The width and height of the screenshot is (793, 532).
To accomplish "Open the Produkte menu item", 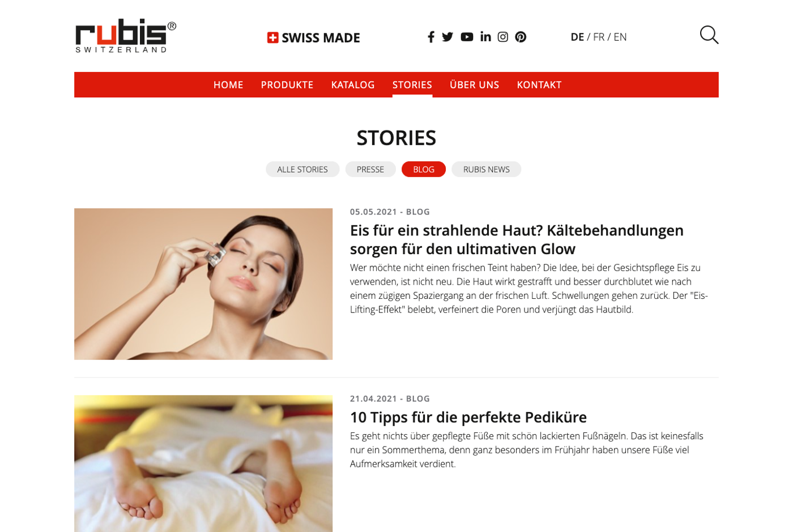I will click(287, 85).
